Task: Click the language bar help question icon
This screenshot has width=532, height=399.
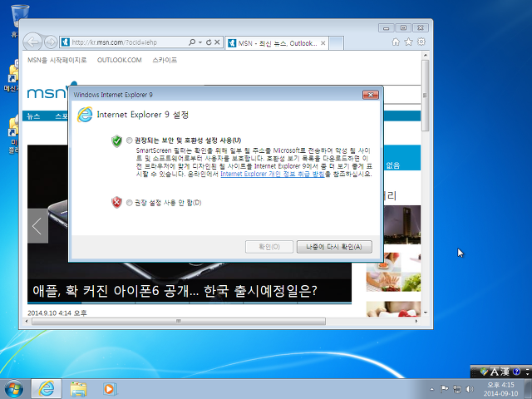Action: pos(516,372)
